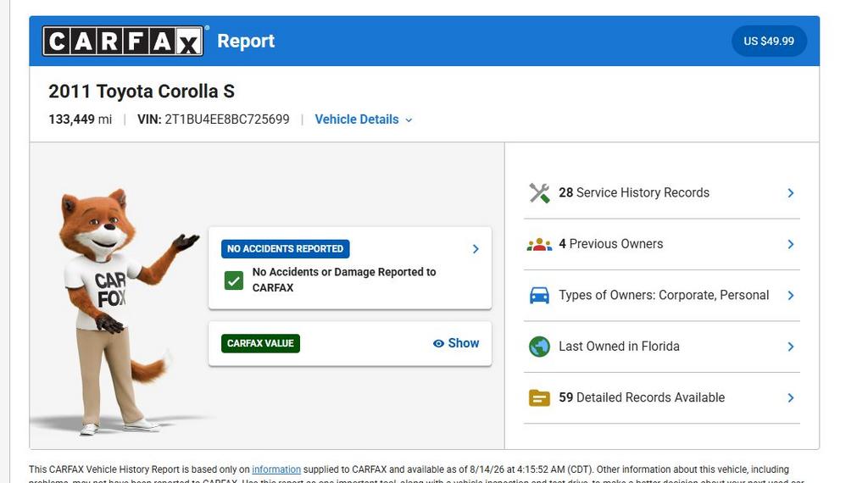The height and width of the screenshot is (483, 868).
Task: Click the green checkmark next to No Accidents
Action: tap(234, 280)
